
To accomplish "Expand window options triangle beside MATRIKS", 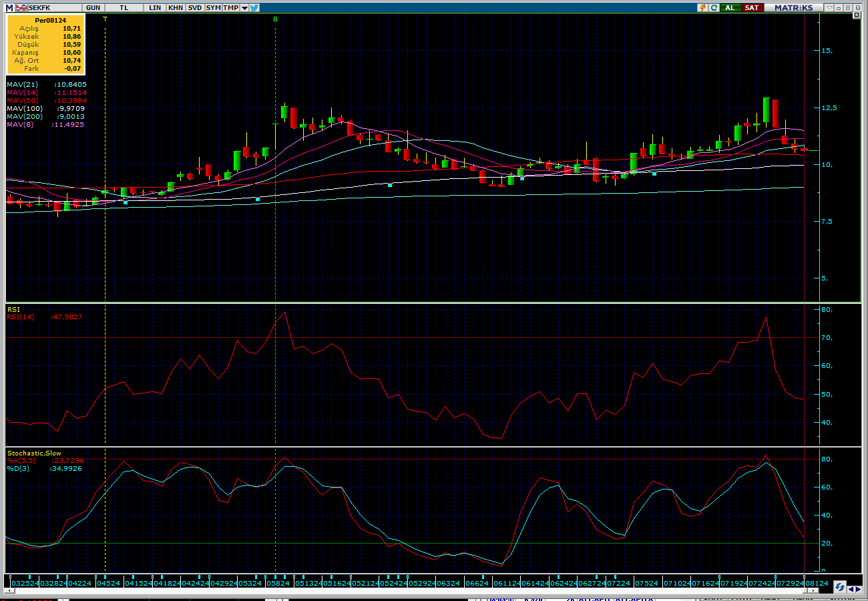I will point(829,7).
